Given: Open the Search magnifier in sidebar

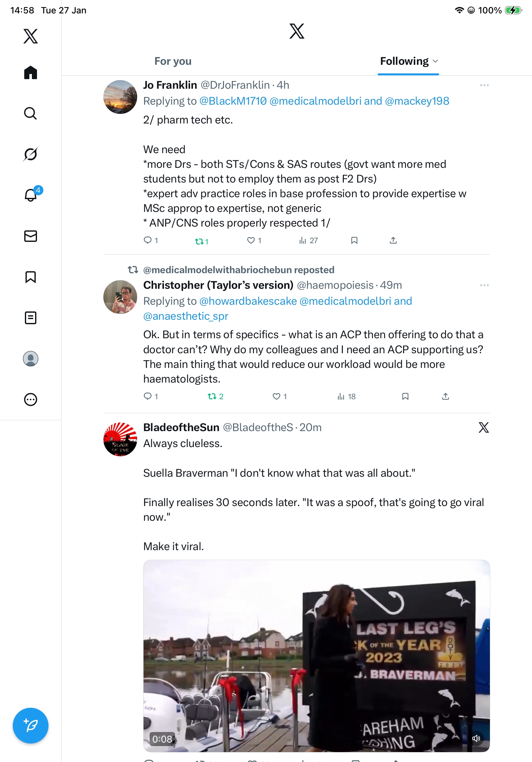Looking at the screenshot, I should click(31, 113).
